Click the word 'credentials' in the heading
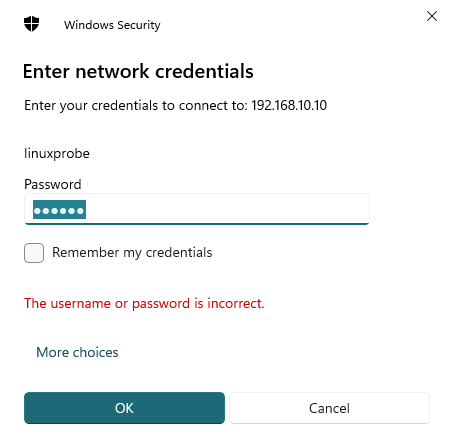Screen dimensions: 454x447 point(204,71)
